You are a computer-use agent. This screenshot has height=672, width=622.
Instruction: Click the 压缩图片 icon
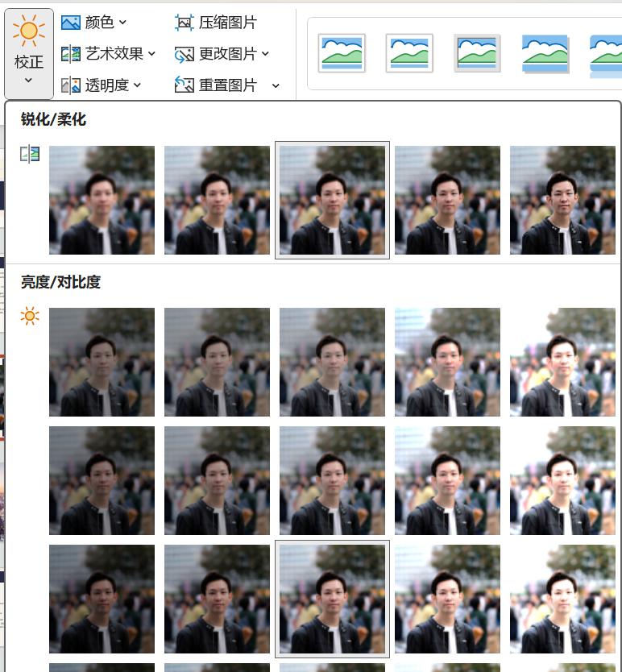pos(185,23)
